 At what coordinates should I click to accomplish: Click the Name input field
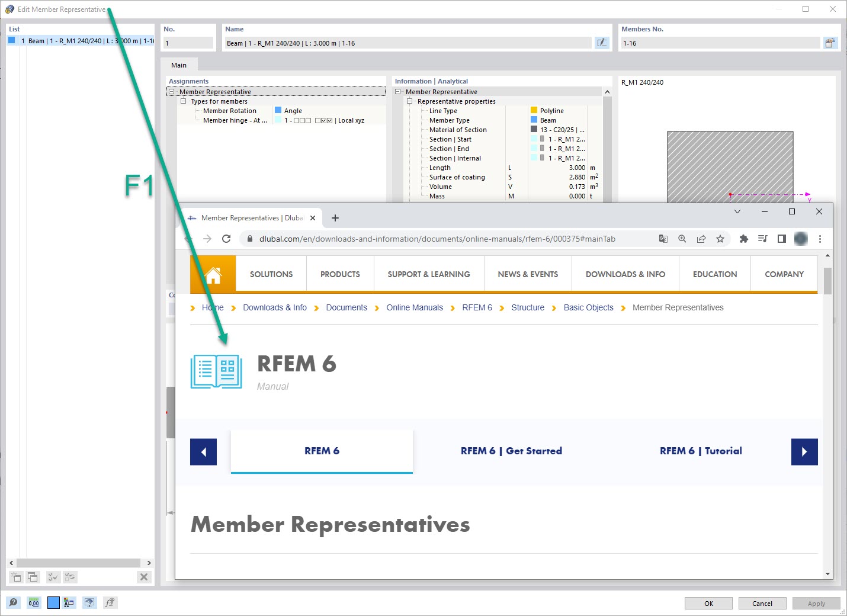pos(408,43)
